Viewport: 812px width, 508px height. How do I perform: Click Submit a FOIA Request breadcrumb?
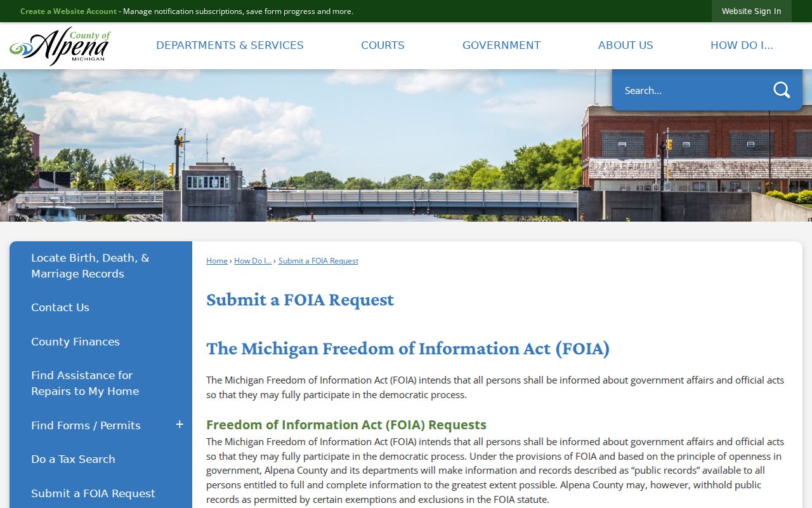point(318,261)
